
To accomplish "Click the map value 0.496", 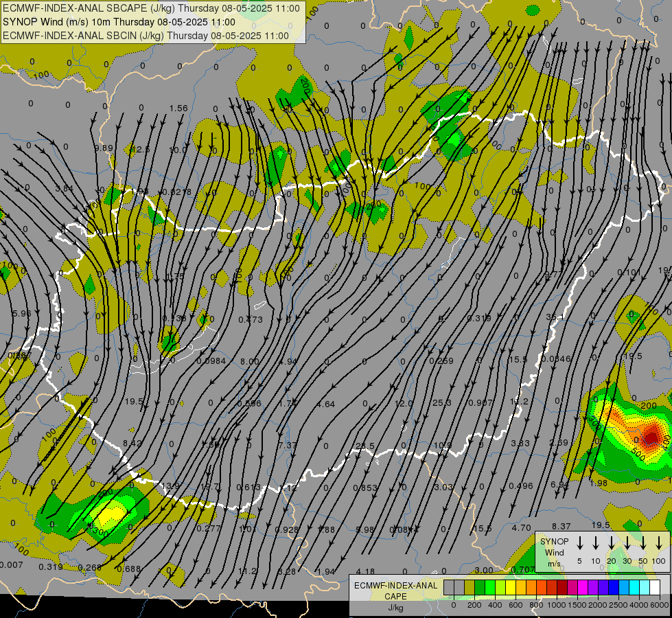I will coord(521,486).
